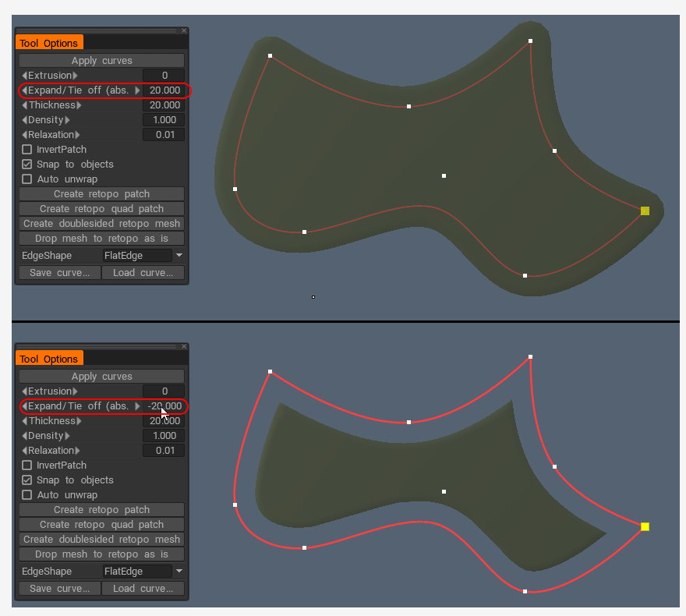Select Tool Options tab in upper panel
The width and height of the screenshot is (686, 616).
click(49, 42)
